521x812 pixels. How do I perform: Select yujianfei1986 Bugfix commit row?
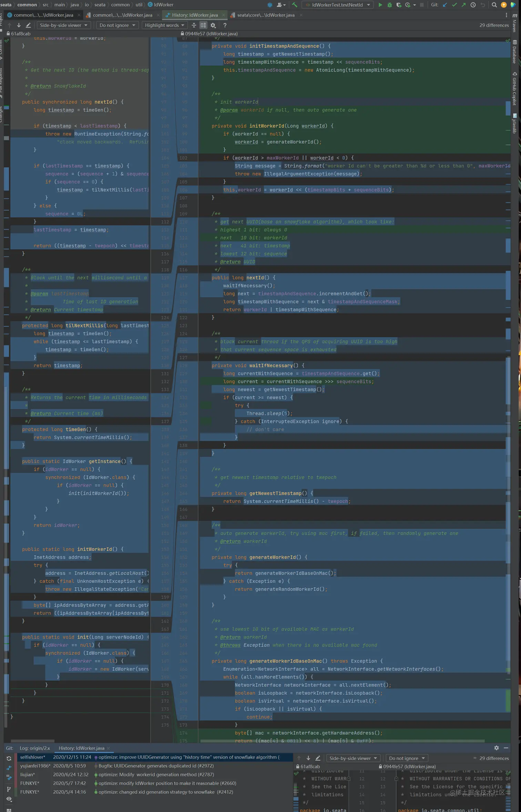tap(154, 766)
